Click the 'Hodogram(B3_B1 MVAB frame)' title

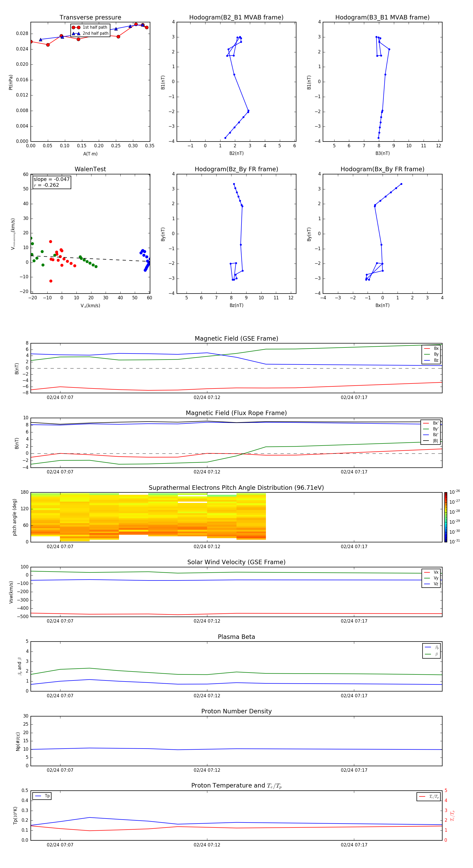tap(382, 18)
